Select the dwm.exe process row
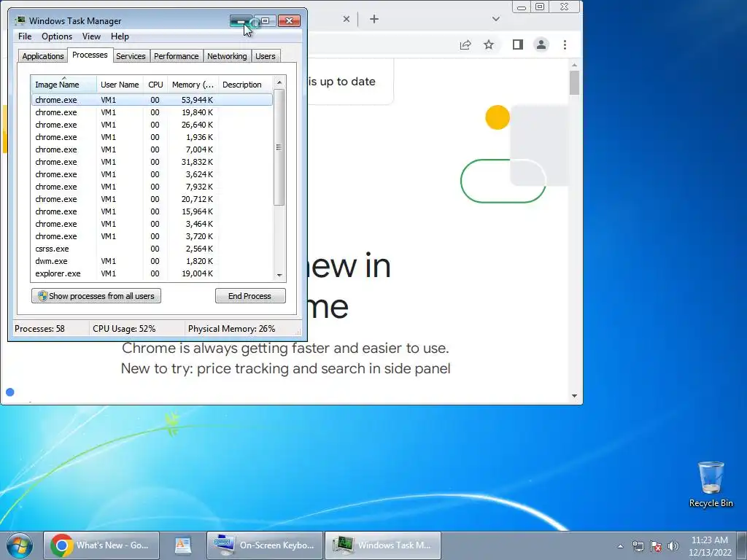The image size is (747, 560). [x=152, y=261]
